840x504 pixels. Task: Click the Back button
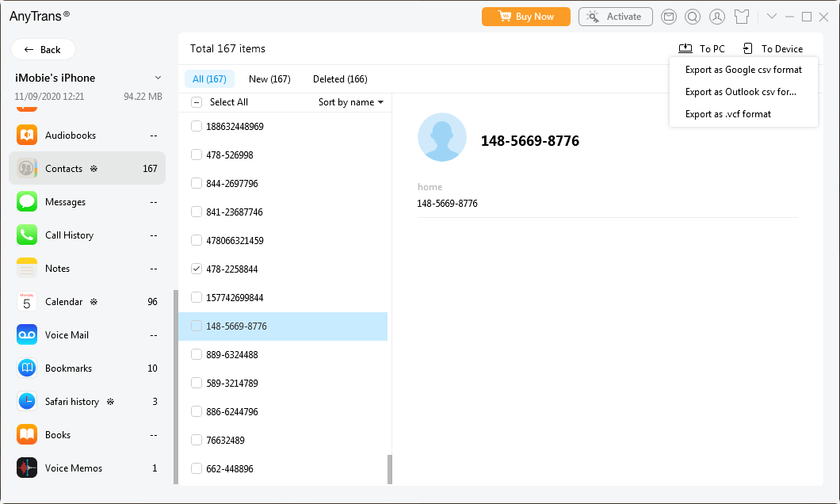(x=43, y=49)
